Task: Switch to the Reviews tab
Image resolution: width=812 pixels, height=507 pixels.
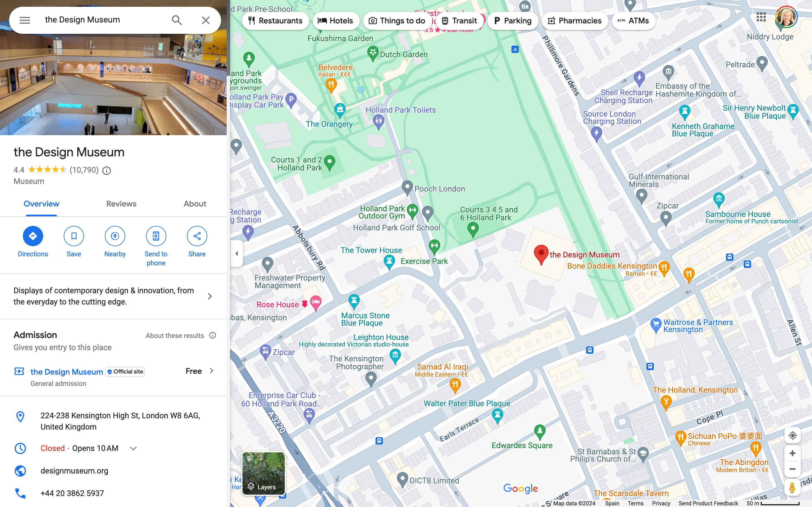Action: 121,204
